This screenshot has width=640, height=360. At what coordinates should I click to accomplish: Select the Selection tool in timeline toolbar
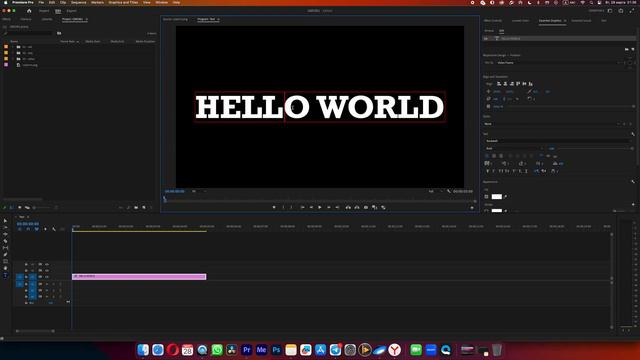pos(5,221)
